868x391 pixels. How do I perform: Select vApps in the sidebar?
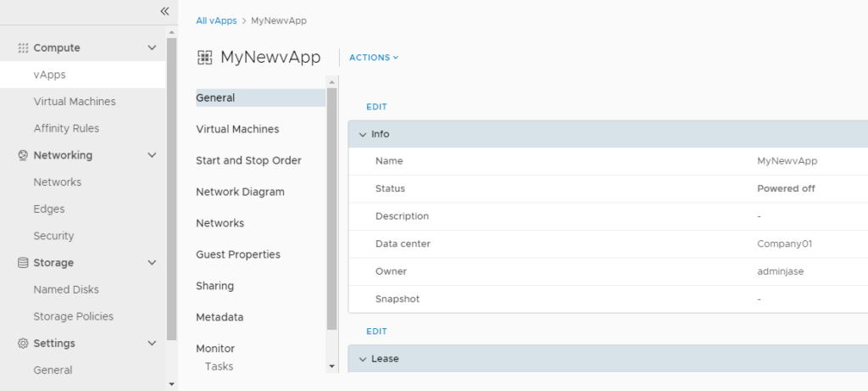point(82,75)
